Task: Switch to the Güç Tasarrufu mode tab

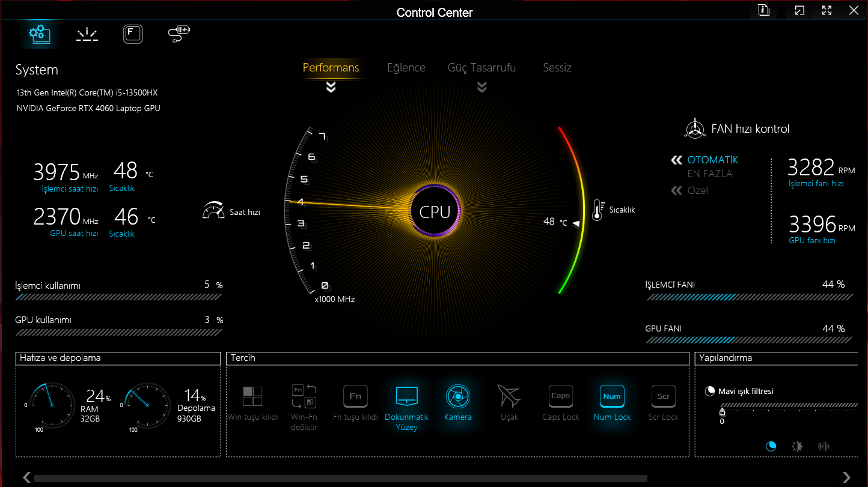Action: (481, 68)
